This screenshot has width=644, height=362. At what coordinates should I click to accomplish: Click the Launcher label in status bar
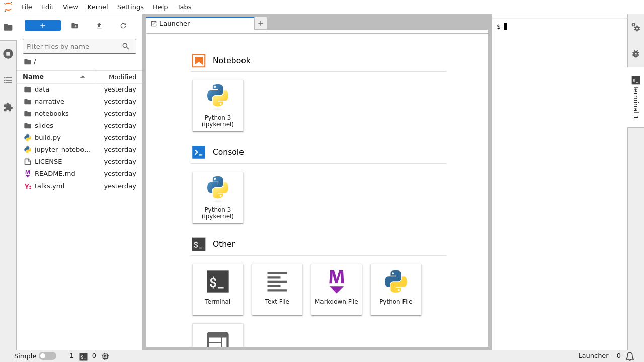[x=593, y=356]
